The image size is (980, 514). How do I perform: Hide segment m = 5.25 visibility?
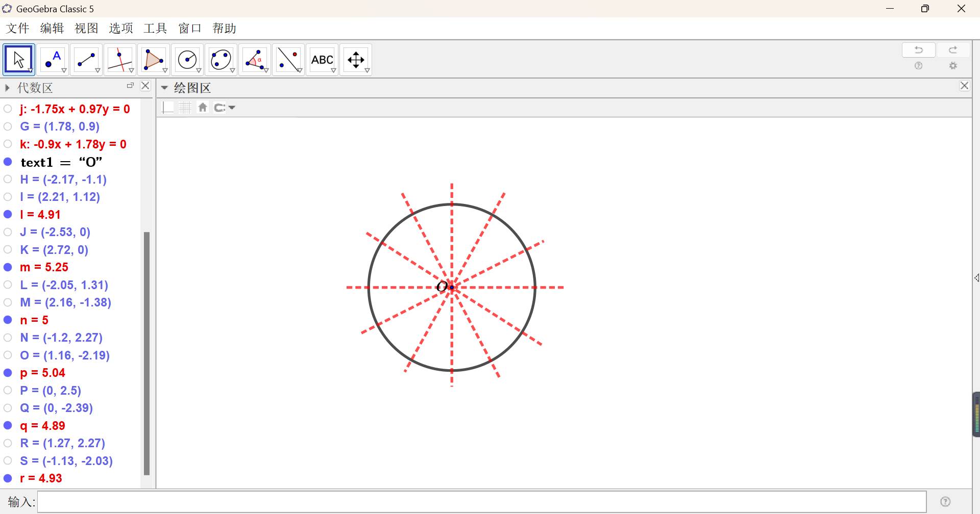tap(8, 267)
